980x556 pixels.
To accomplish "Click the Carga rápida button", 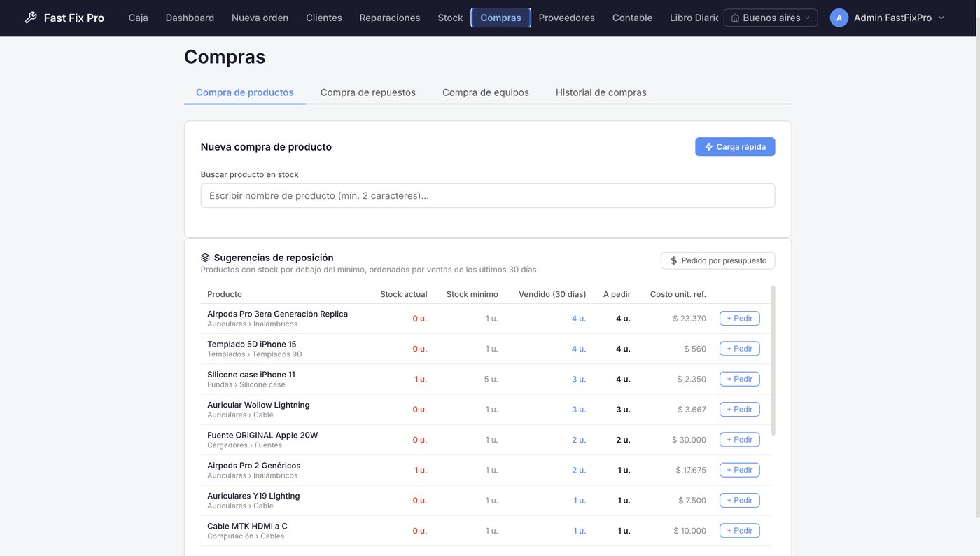I will click(x=735, y=147).
